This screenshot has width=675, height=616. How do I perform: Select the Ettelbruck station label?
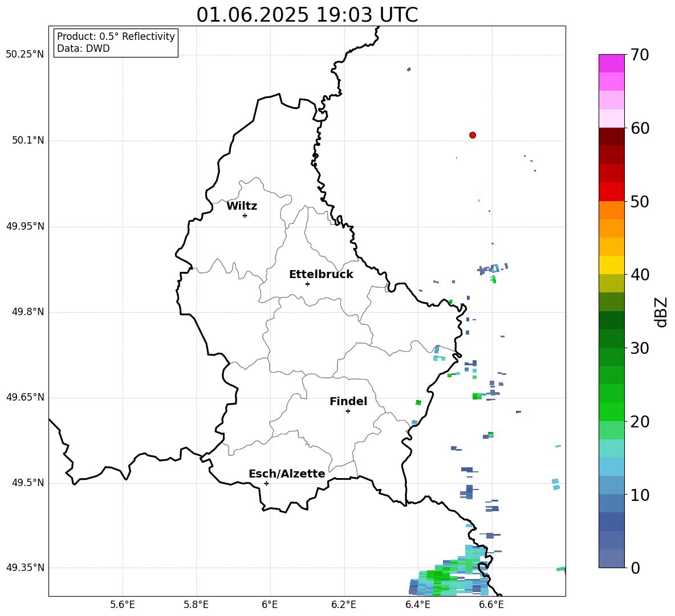tap(321, 275)
